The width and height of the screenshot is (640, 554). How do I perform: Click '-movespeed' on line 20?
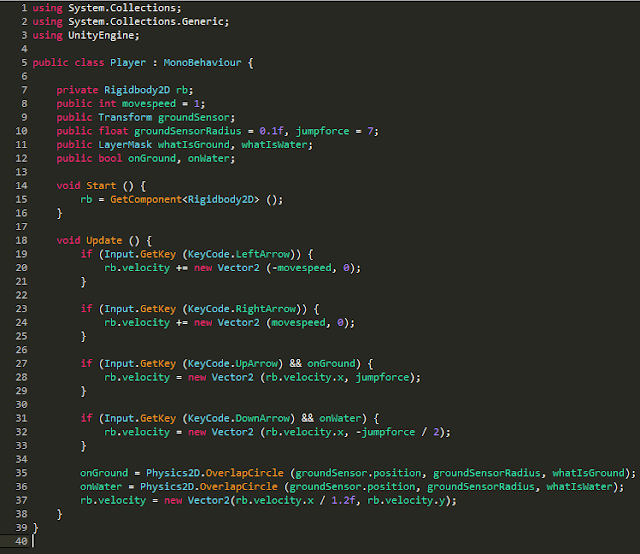(x=302, y=268)
